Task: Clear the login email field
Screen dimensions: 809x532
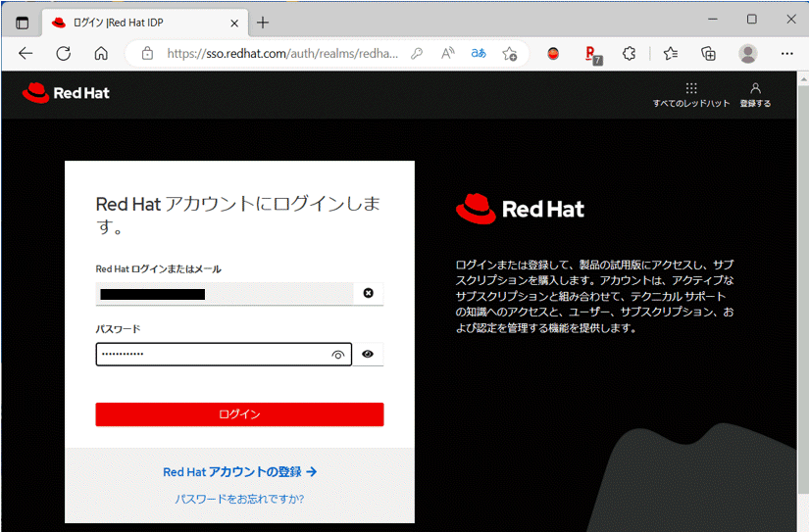Action: (x=369, y=293)
